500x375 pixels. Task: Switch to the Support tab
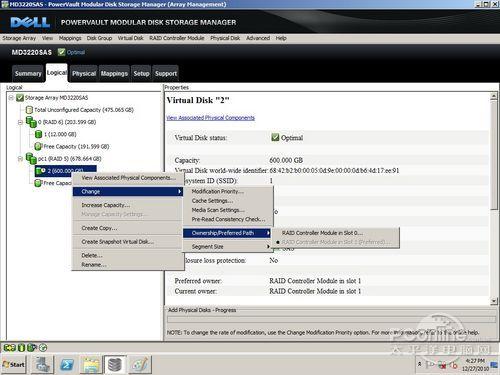pyautogui.click(x=166, y=73)
